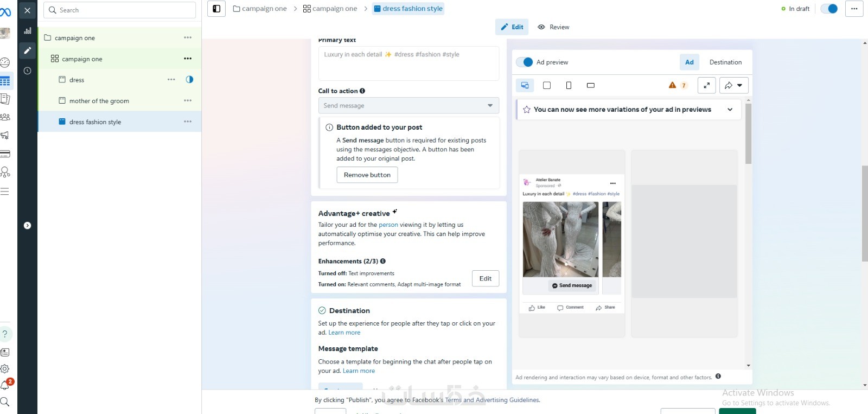Viewport: 868px width, 414px height.
Task: Open options for mother of the groom
Action: point(188,100)
